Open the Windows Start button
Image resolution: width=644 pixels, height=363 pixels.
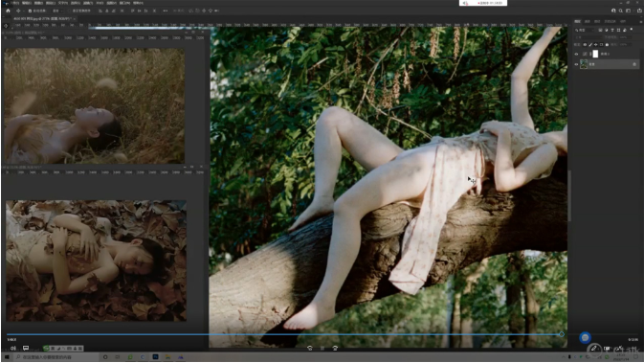click(7, 357)
